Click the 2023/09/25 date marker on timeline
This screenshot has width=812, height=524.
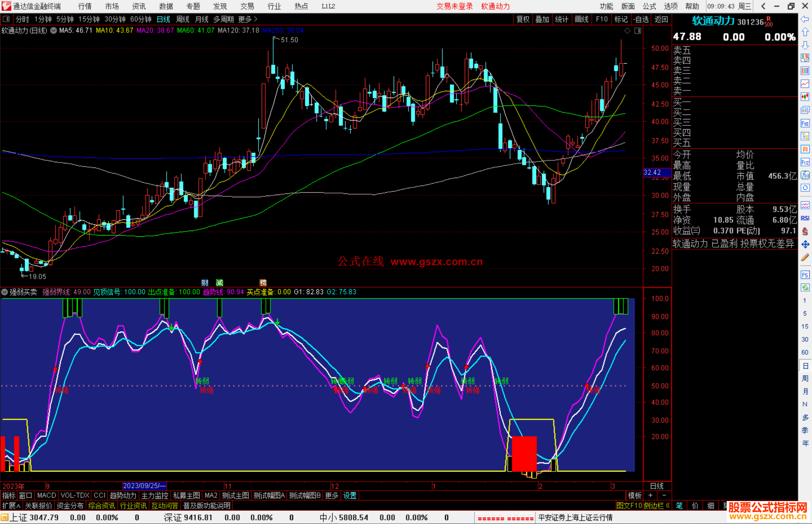(144, 486)
